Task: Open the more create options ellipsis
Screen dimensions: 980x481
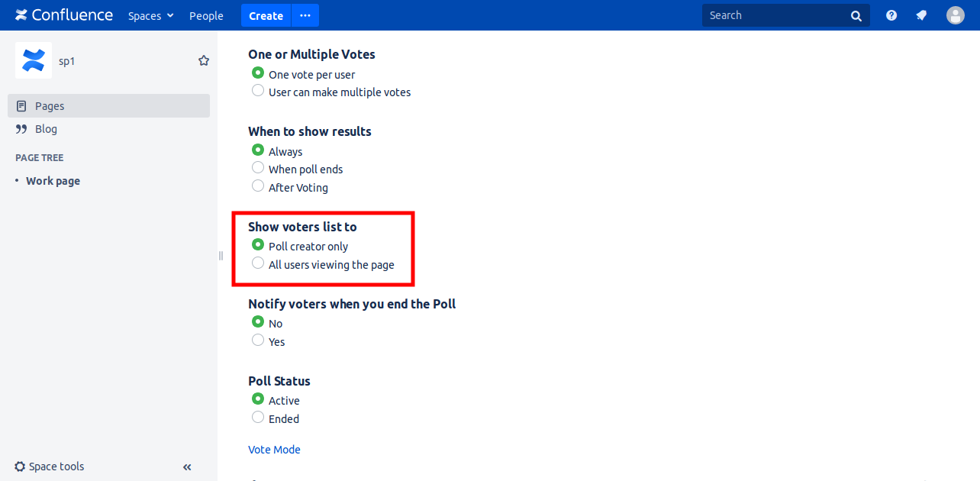Action: click(305, 15)
